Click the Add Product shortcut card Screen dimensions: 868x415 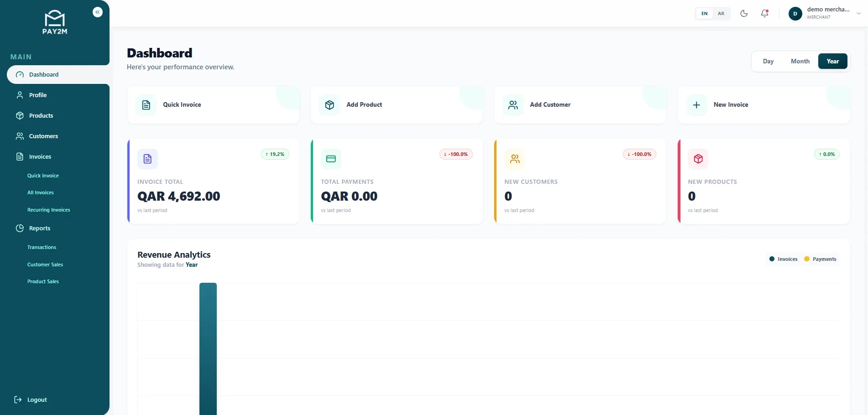click(x=397, y=105)
